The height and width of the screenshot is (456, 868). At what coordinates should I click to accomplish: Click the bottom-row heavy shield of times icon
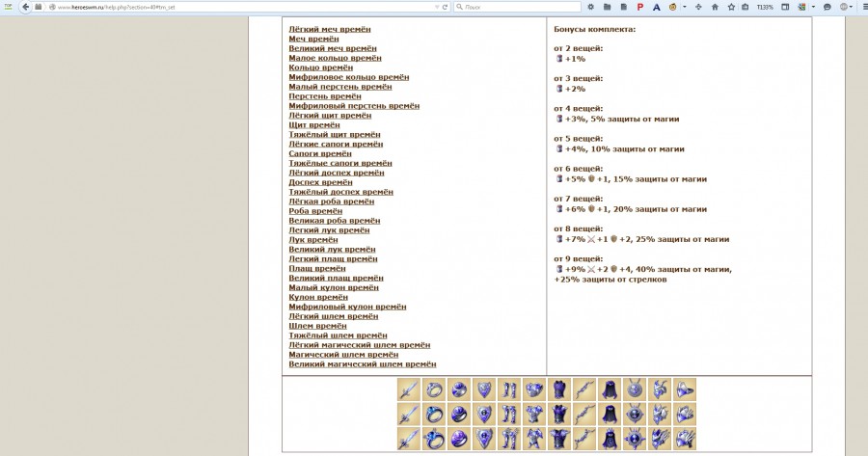[x=483, y=439]
